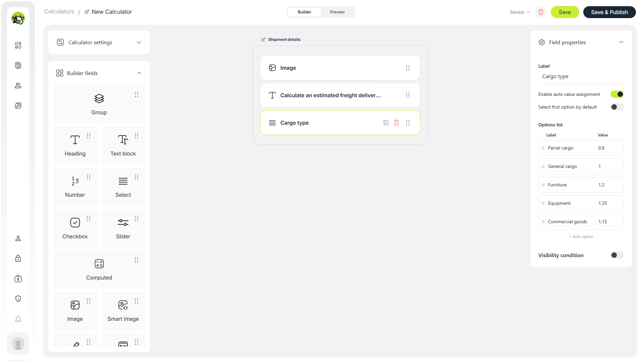Viewport: 644px width, 362px height.
Task: Select the Select builder field
Action: 123,187
